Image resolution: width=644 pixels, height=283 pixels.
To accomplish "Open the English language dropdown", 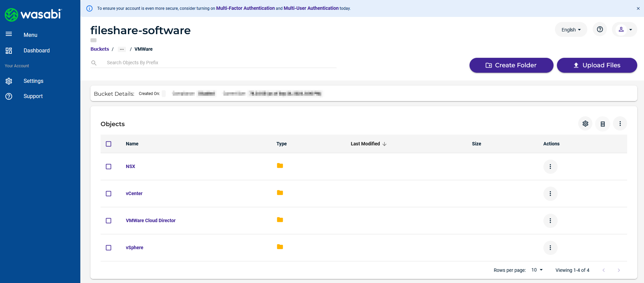I will click(x=571, y=30).
